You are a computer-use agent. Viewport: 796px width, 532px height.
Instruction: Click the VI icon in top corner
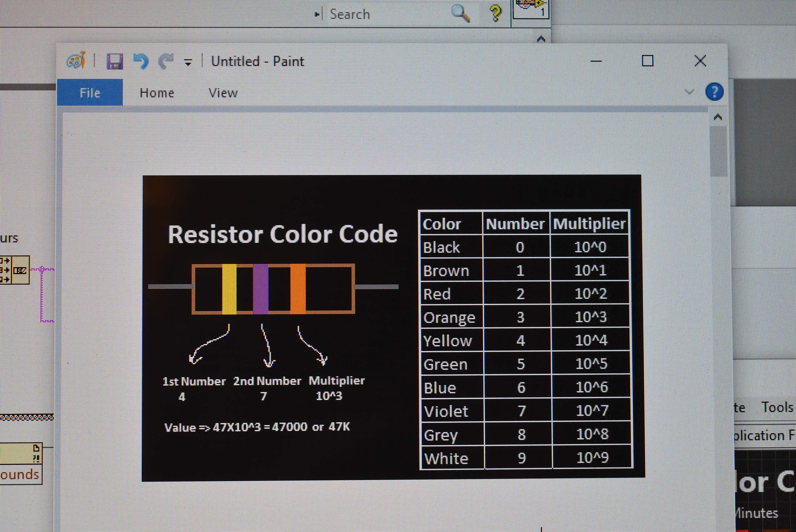coord(531,9)
